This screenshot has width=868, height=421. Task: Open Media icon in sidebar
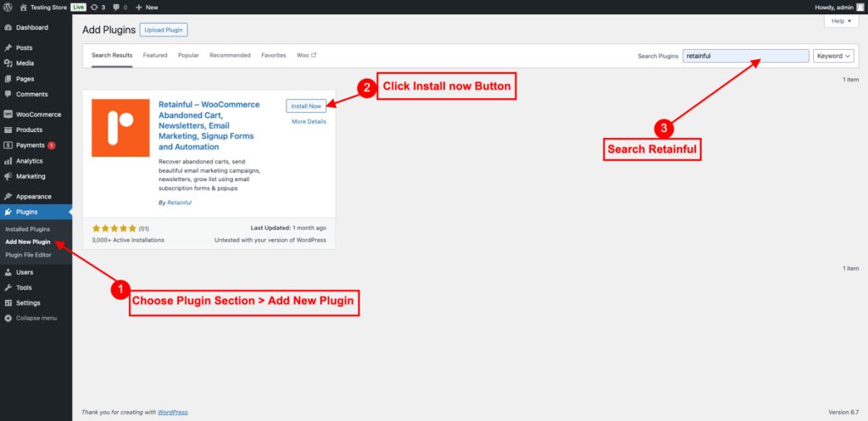tap(8, 64)
